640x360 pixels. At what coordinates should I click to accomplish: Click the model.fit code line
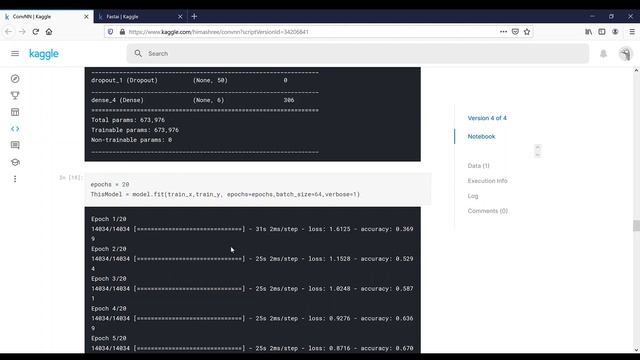[x=225, y=194]
